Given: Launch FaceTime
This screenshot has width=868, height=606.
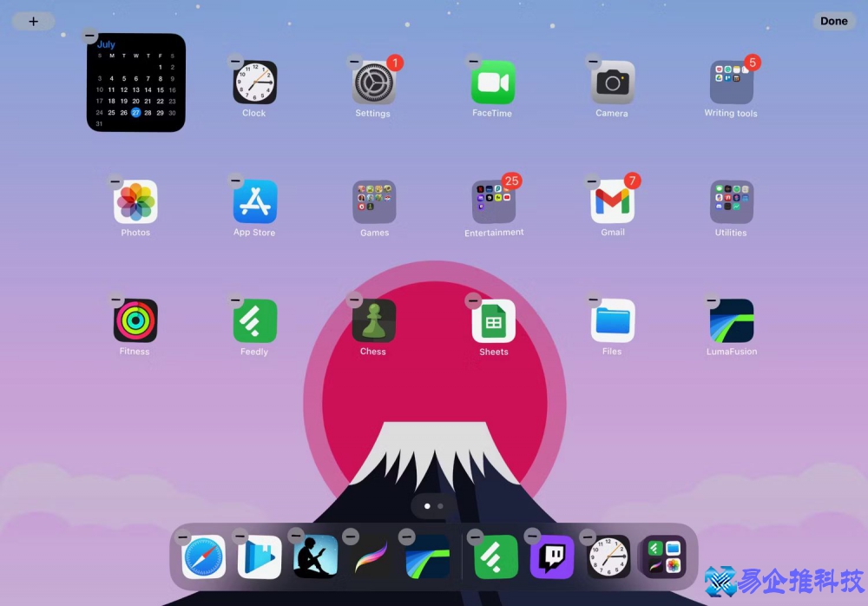Looking at the screenshot, I should (492, 82).
